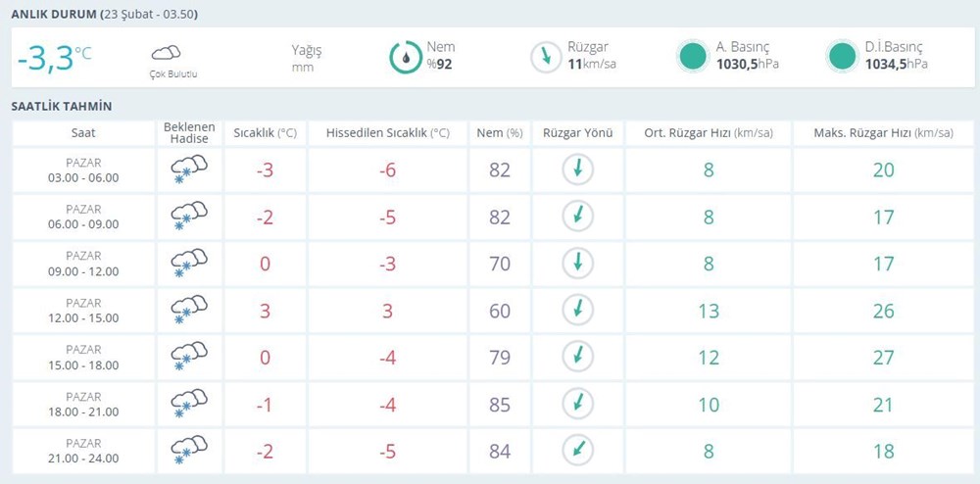
Task: Click snow cloud icon for 18.00 - 21.00
Action: pyautogui.click(x=188, y=404)
